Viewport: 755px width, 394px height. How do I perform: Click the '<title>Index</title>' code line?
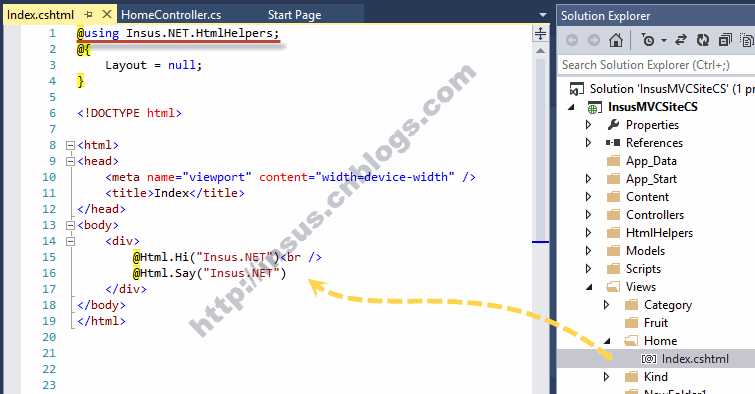(x=175, y=193)
